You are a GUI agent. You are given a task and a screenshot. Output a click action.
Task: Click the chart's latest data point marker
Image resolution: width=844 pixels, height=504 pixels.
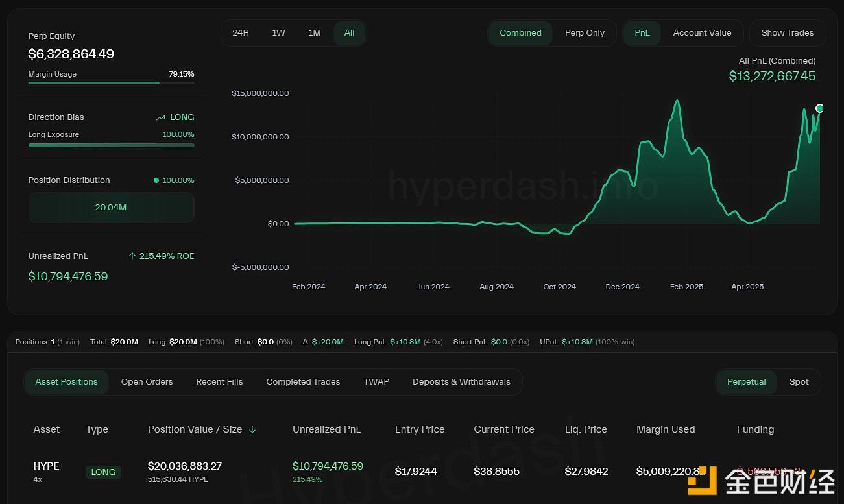(x=820, y=108)
